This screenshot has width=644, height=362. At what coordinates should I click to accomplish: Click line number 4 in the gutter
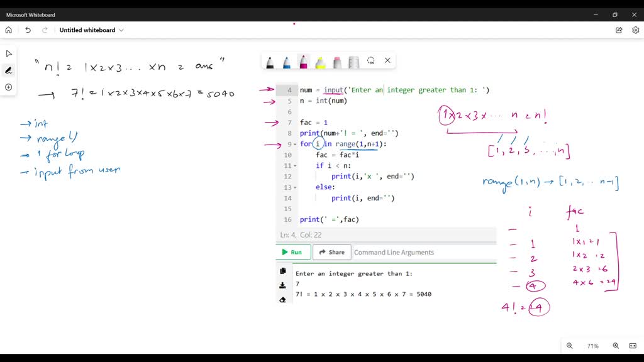tap(289, 90)
